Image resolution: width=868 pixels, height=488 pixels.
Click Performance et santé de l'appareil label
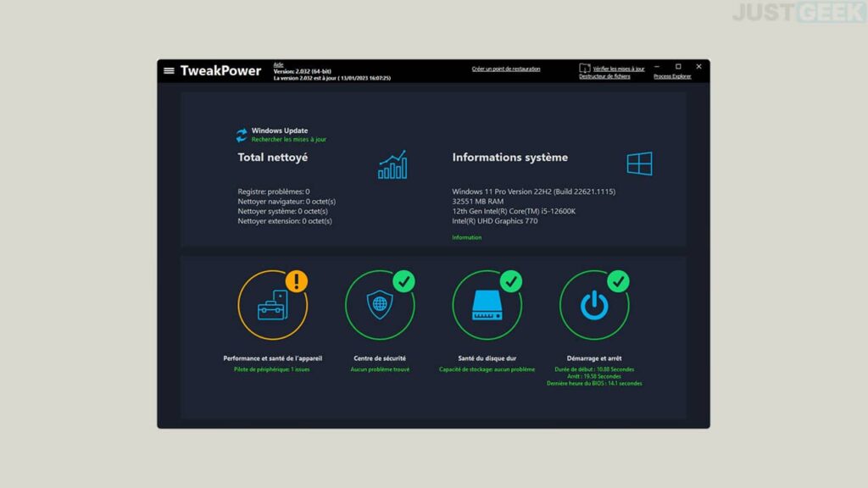[x=272, y=358]
